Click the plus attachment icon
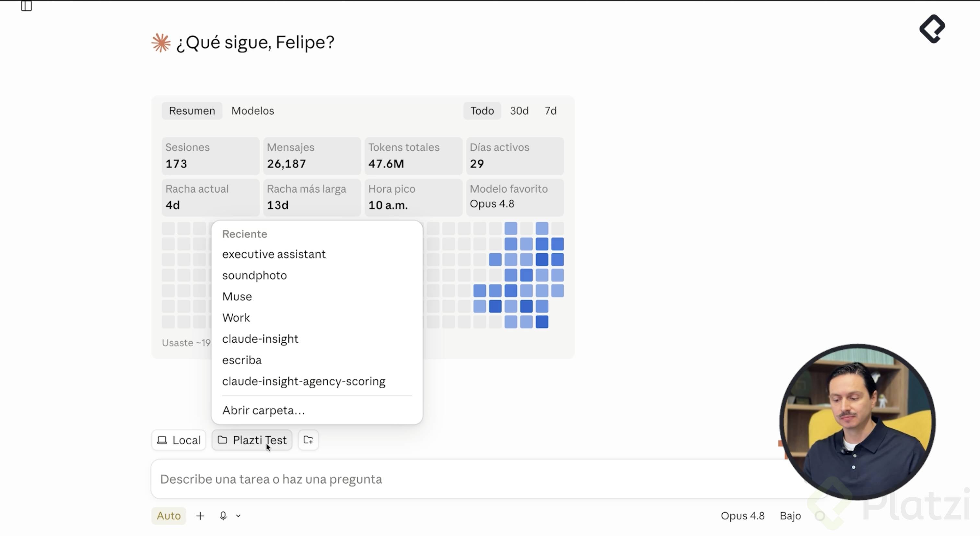 tap(200, 516)
